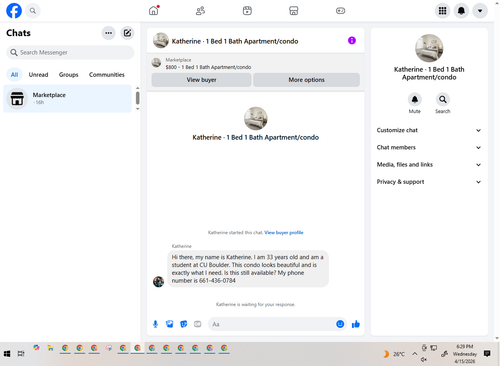The width and height of the screenshot is (500, 366).
Task: Expand the Privacy & support section
Action: coord(429,182)
